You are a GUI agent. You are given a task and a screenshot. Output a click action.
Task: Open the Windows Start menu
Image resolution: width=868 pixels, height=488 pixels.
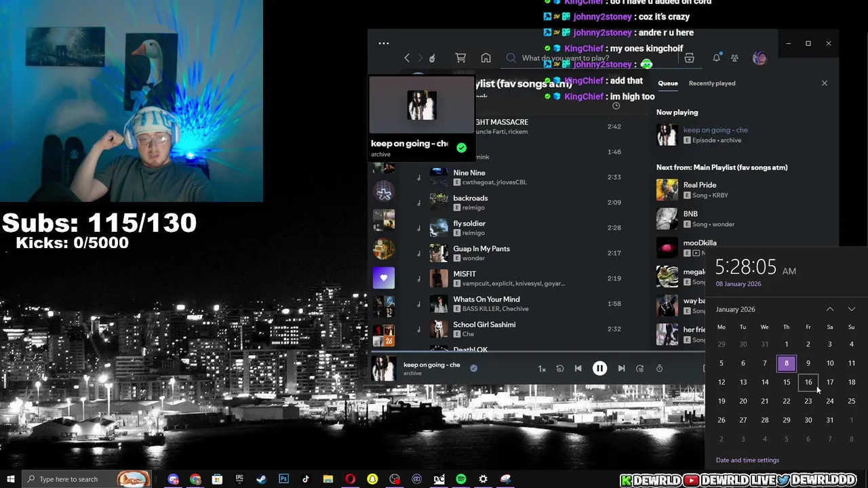[x=10, y=479]
